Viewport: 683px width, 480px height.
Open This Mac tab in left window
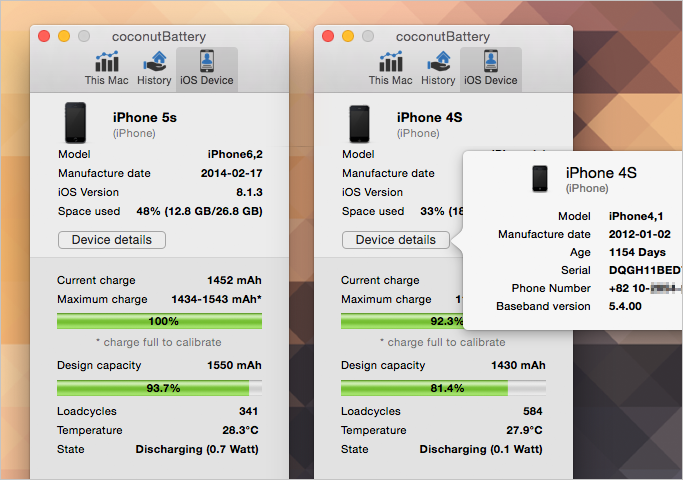[x=107, y=68]
